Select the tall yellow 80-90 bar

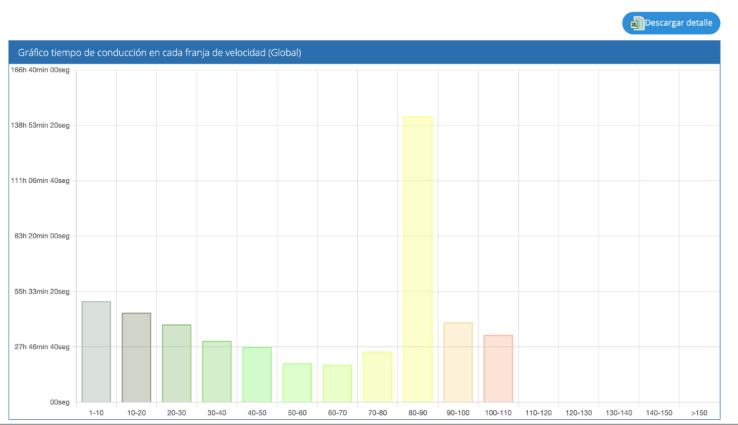[x=418, y=259]
